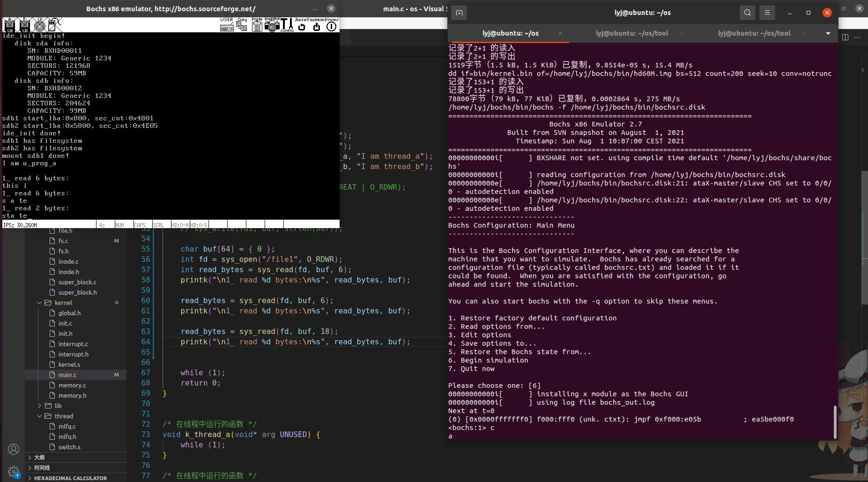This screenshot has width=868, height=482.
Task: Open fs.c in explorer
Action: click(63, 241)
